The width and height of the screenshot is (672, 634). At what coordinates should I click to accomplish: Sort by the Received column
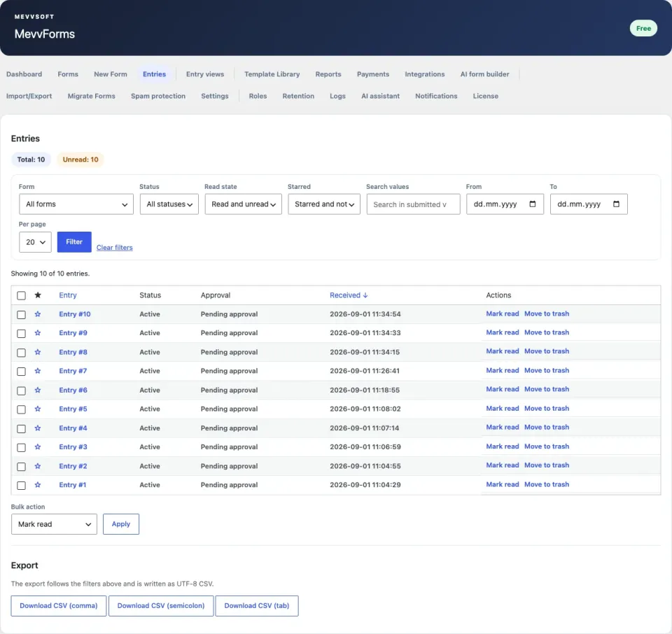tap(349, 295)
